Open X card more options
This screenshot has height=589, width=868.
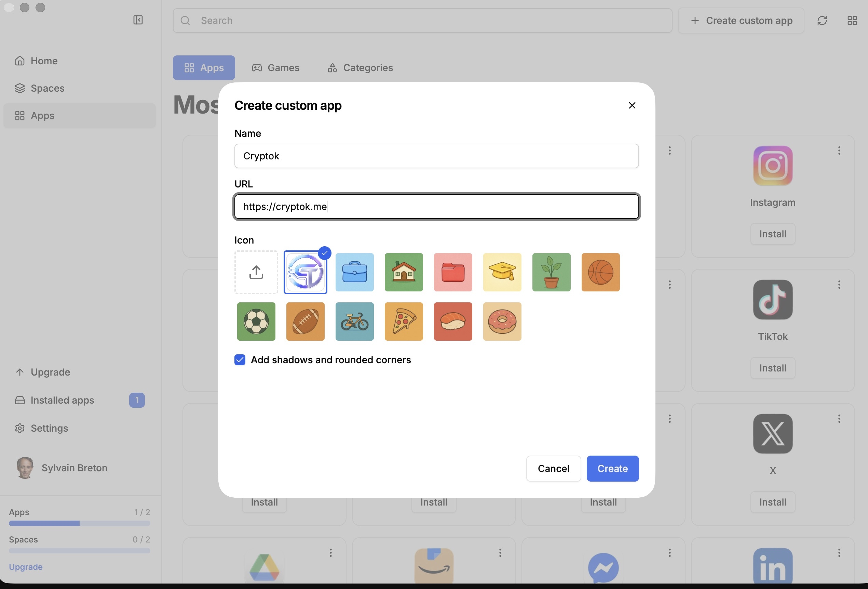[x=839, y=419]
